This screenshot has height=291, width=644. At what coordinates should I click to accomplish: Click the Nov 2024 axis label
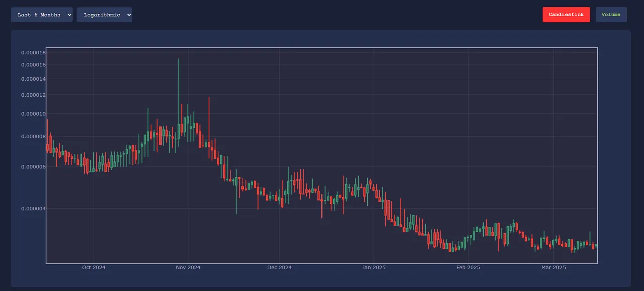(188, 267)
